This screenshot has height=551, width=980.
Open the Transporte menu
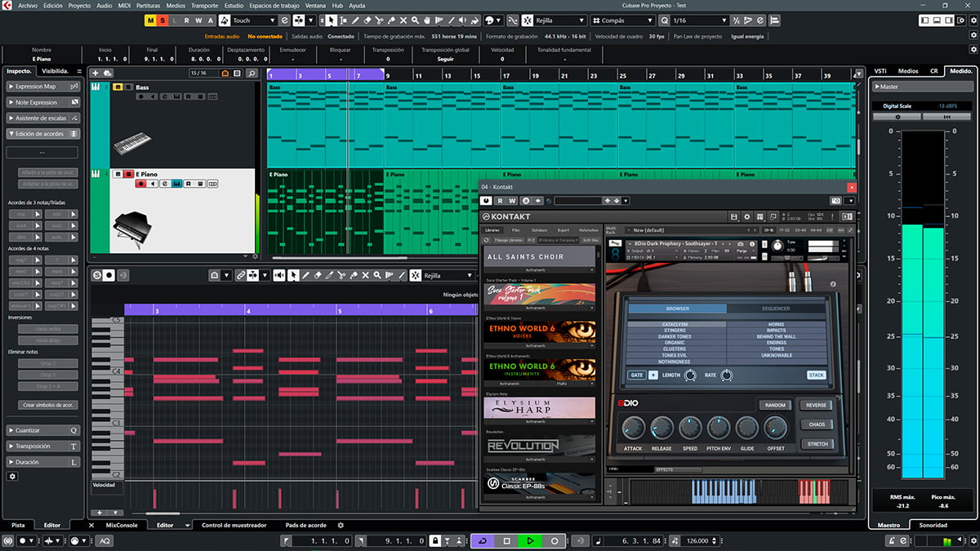[x=204, y=5]
